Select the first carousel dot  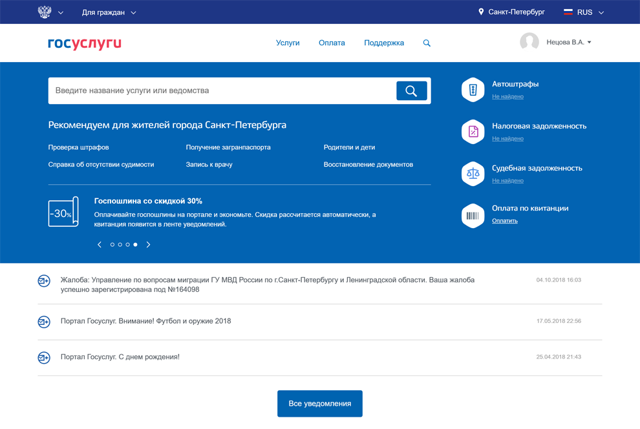112,245
